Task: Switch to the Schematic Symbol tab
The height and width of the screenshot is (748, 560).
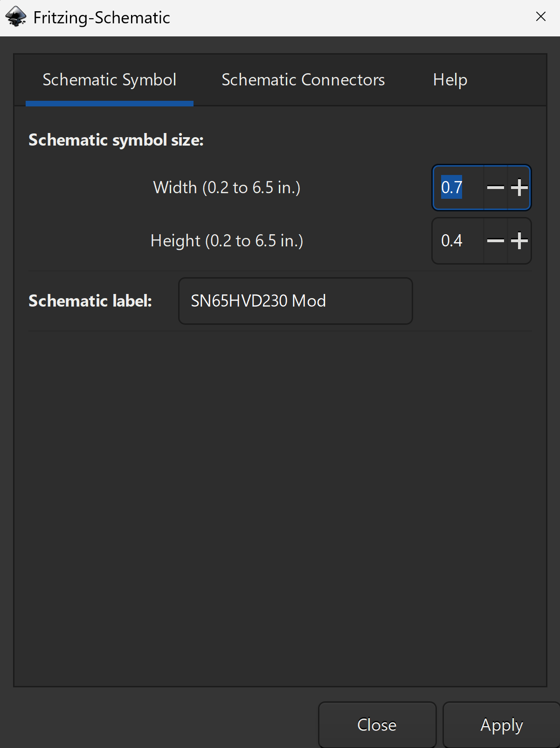Action: 110,80
